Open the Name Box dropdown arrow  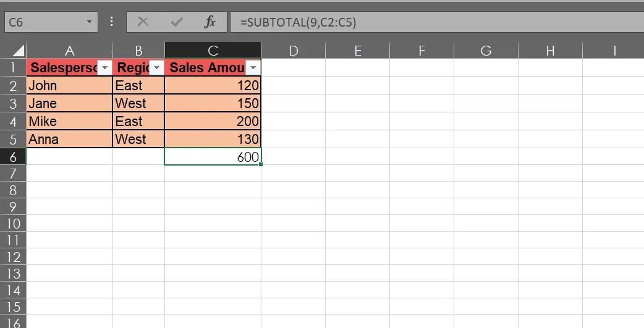click(89, 22)
